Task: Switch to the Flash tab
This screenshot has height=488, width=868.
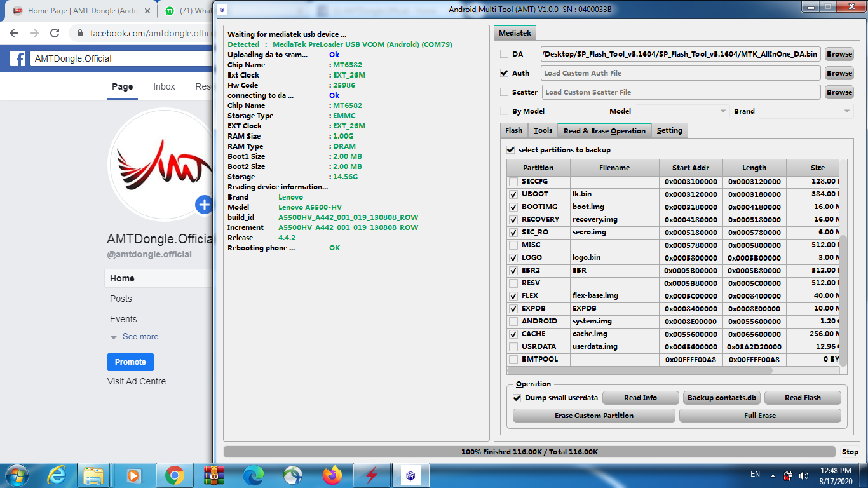Action: tap(513, 130)
